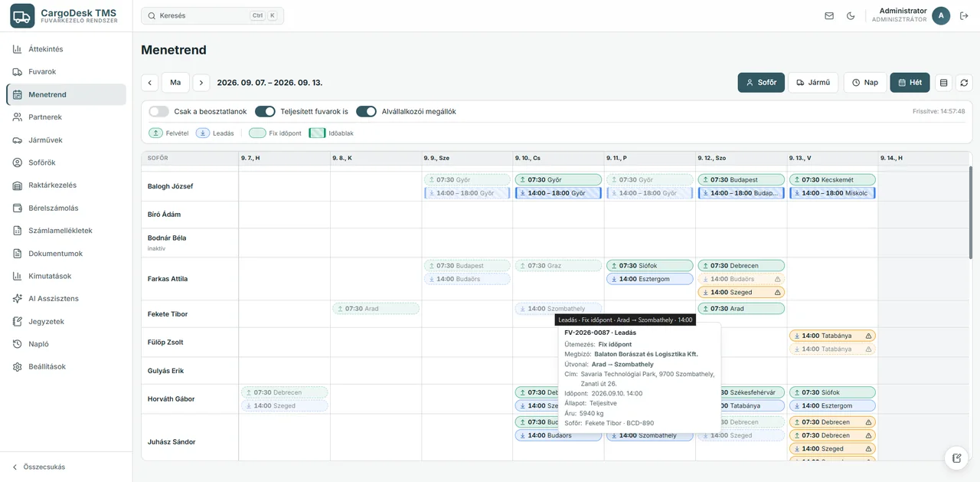Open Raktárkezelés section
The image size is (980, 482).
pyautogui.click(x=66, y=185)
